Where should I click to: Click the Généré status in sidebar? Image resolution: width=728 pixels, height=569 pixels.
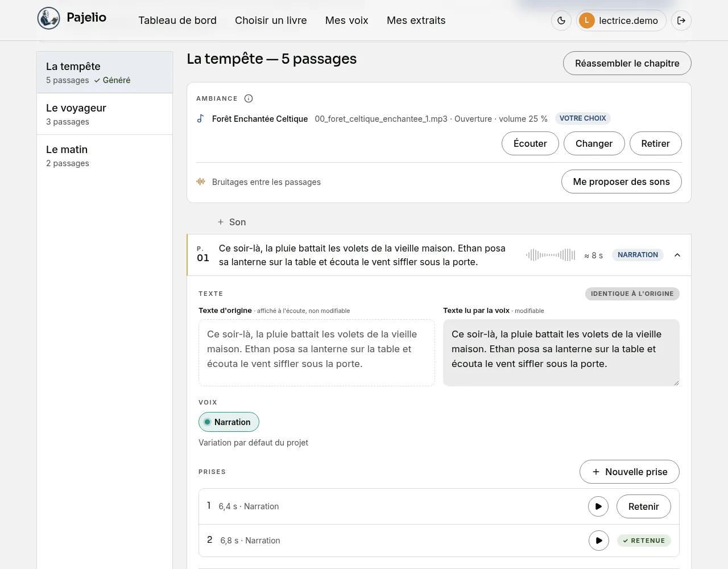coord(113,80)
